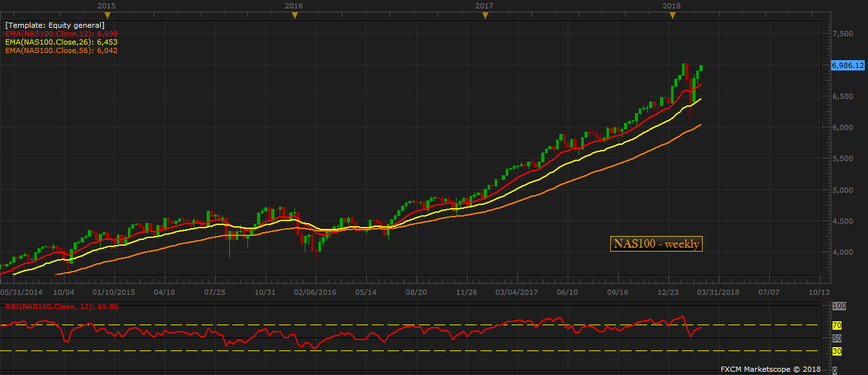Click the 2015 year text on top axis
The image size is (868, 375).
[107, 5]
